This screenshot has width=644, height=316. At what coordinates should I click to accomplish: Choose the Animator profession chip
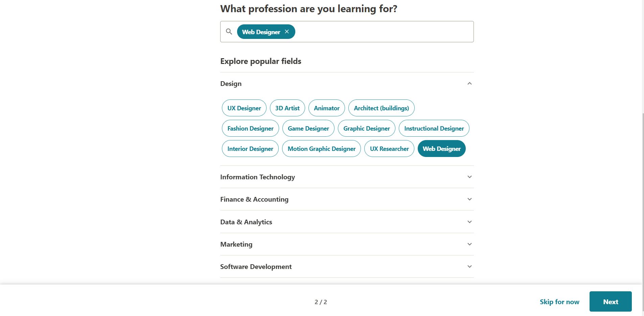click(x=327, y=108)
